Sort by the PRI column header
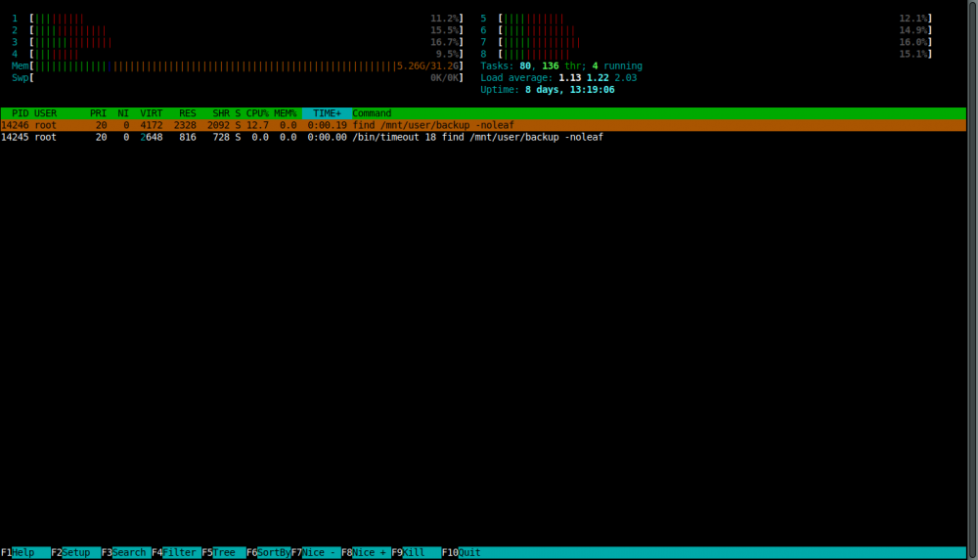Screen dimensions: 978x560 click(x=98, y=113)
